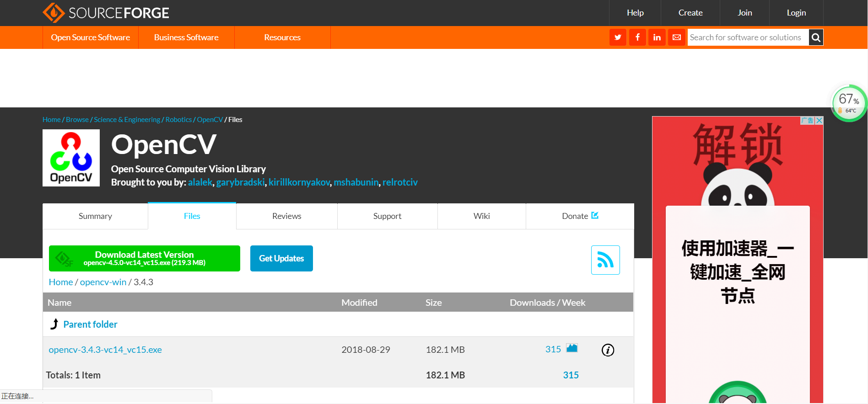Open the OpenCV breadcrumb link
Image resolution: width=868 pixels, height=404 pixels.
210,120
